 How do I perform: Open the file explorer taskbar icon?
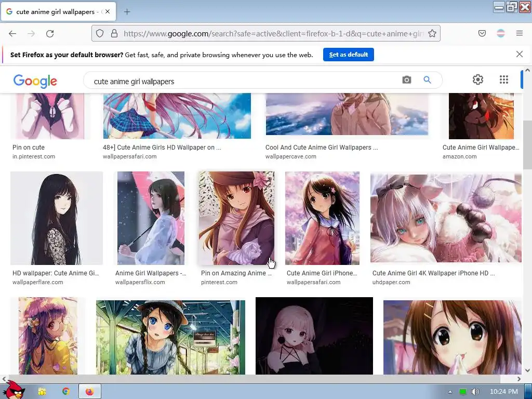pos(42,392)
